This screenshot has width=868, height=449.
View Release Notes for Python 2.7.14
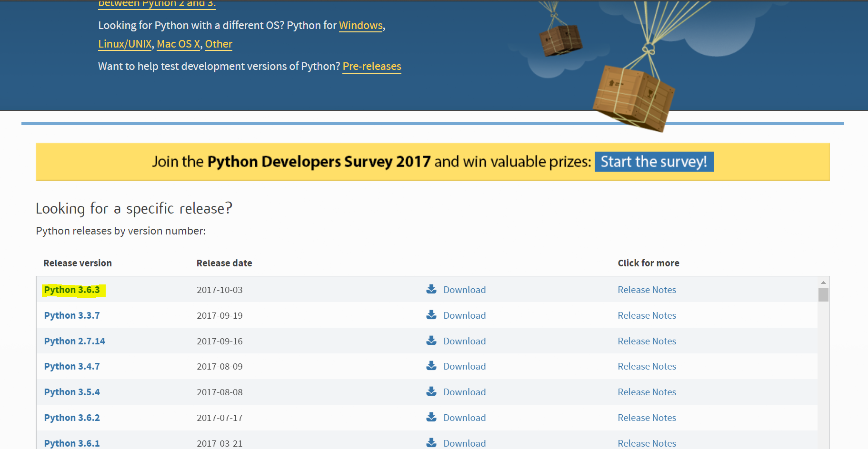click(647, 341)
